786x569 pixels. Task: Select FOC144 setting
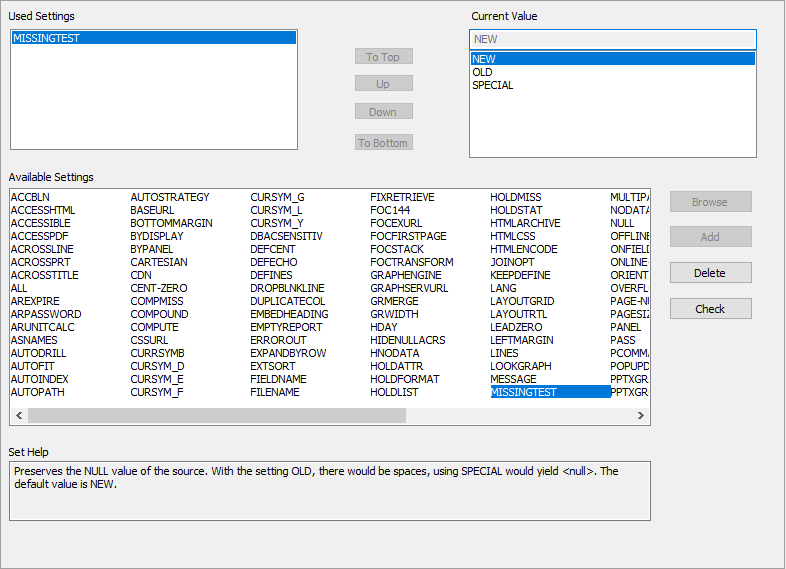390,210
